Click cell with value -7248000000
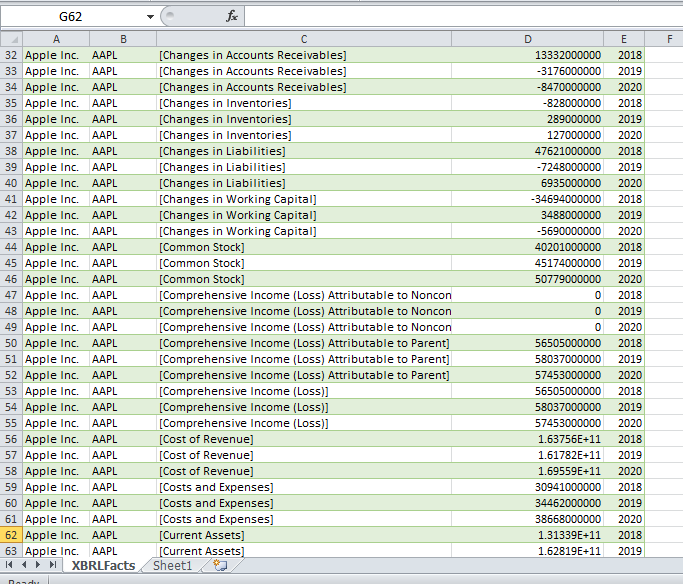The image size is (683, 584). point(527,167)
